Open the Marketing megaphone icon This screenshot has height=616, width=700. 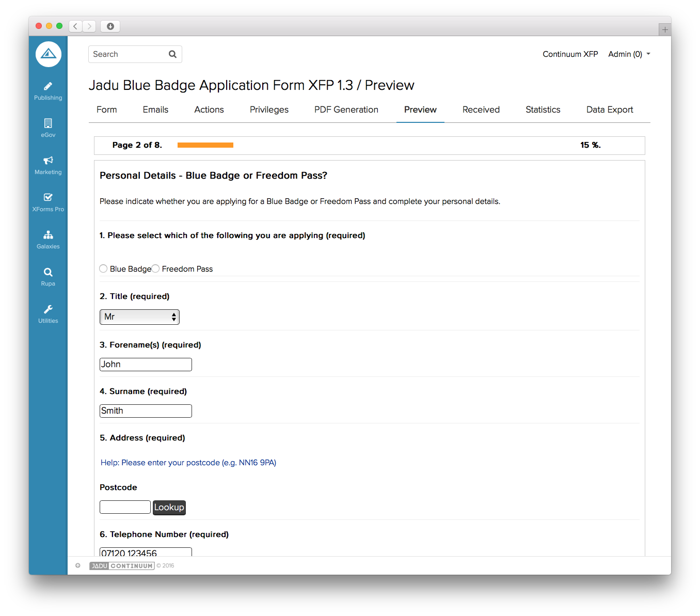point(48,161)
